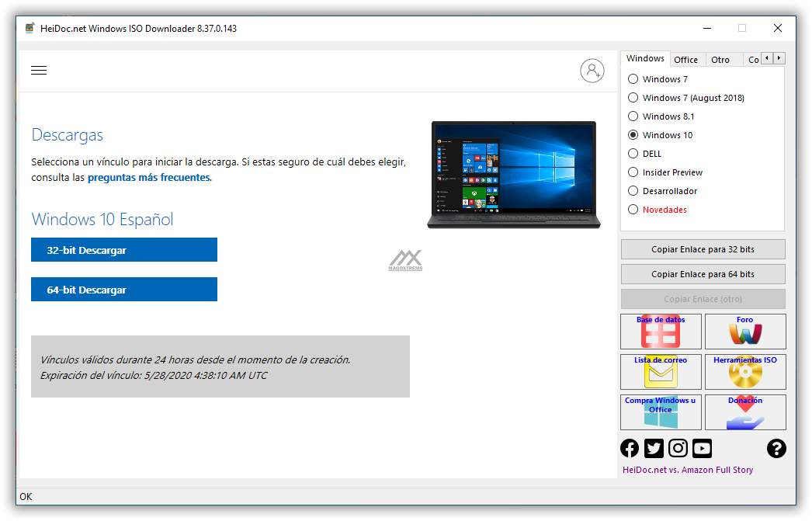Viewport: 812px width, 521px height.
Task: Open help via question mark icon
Action: (776, 449)
